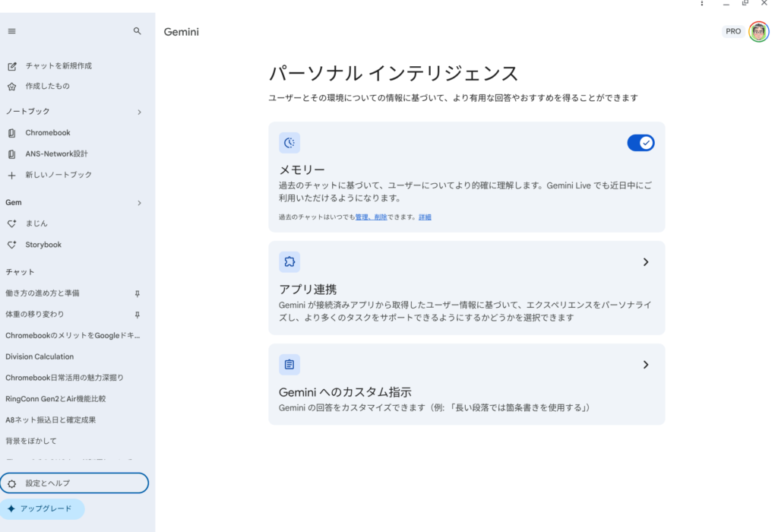Screen dimensions: 778x532
Task: Click the pin icon beside 体重の移り変わり
Action: 137,315
